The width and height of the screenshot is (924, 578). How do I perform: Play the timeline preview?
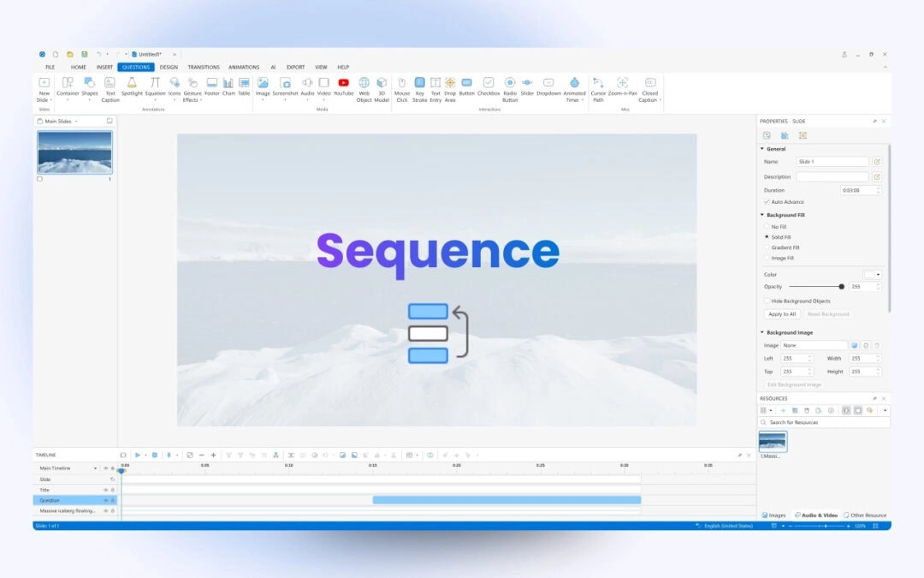click(x=137, y=456)
